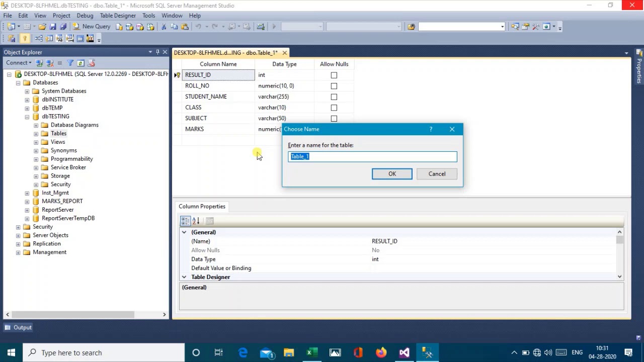Click Cancel in Choose Name dialog
The width and height of the screenshot is (644, 362).
tap(437, 174)
